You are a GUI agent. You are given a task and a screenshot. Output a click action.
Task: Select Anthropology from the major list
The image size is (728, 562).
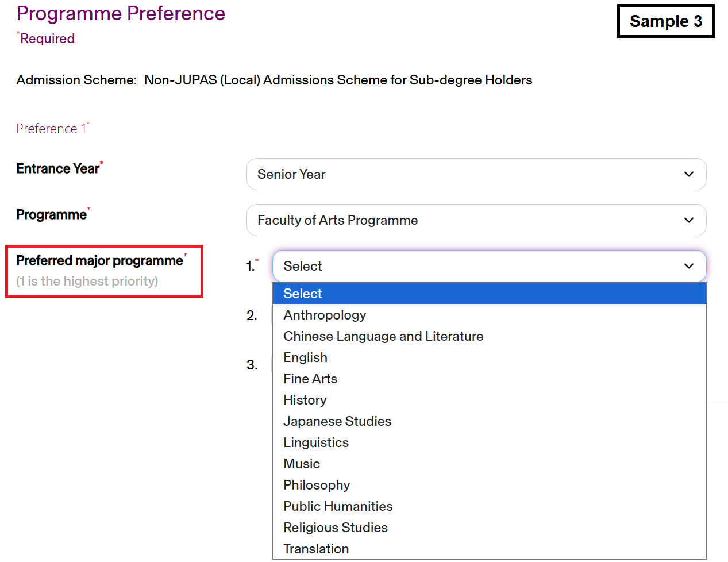tap(325, 315)
